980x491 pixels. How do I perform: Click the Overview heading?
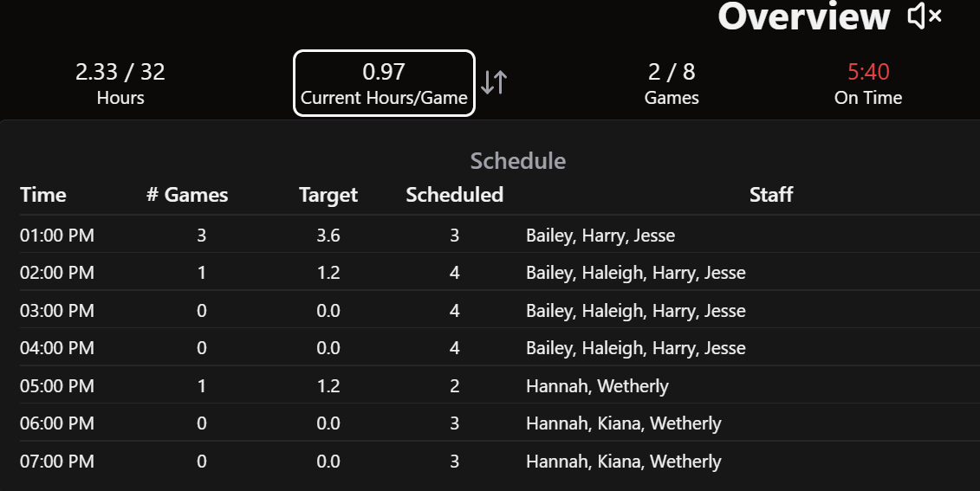coord(803,16)
